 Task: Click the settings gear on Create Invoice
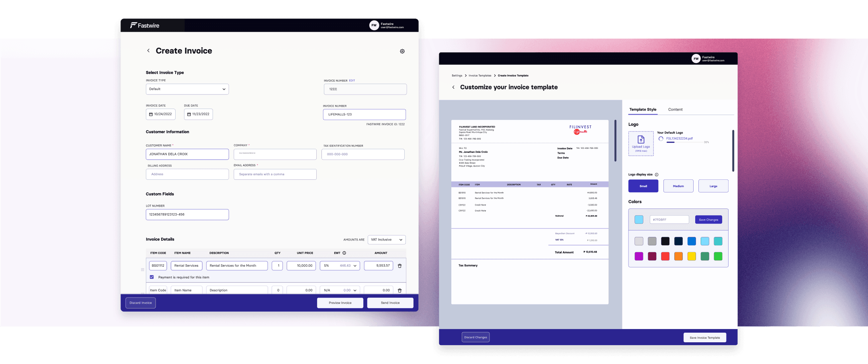tap(402, 51)
